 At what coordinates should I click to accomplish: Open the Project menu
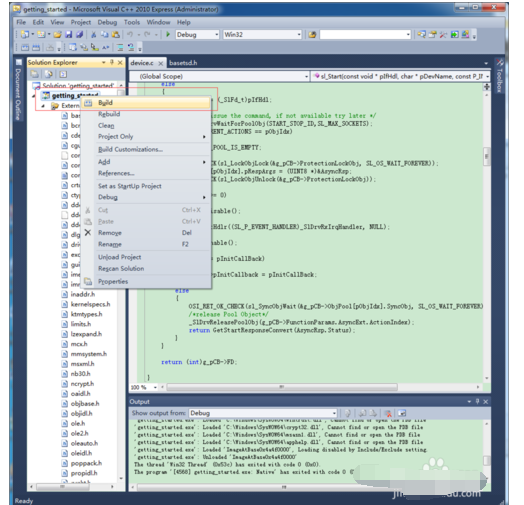click(81, 22)
